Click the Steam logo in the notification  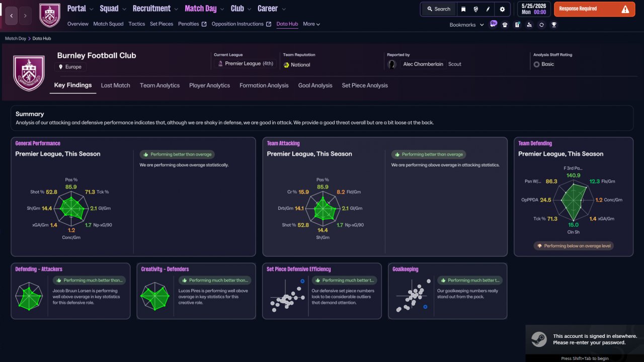pos(539,339)
